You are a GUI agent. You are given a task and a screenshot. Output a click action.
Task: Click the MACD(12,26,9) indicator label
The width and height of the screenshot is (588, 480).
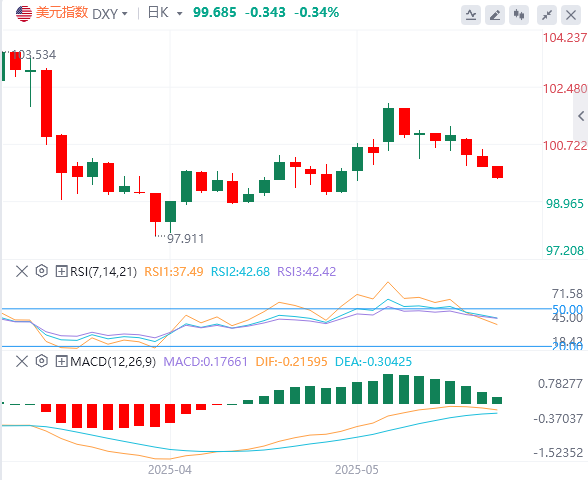pyautogui.click(x=113, y=362)
